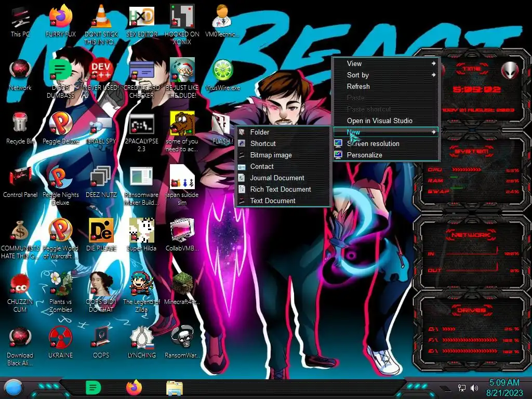Screen dimensions: 532x399
Task: Click the CPU usage bar
Action: click(466, 170)
